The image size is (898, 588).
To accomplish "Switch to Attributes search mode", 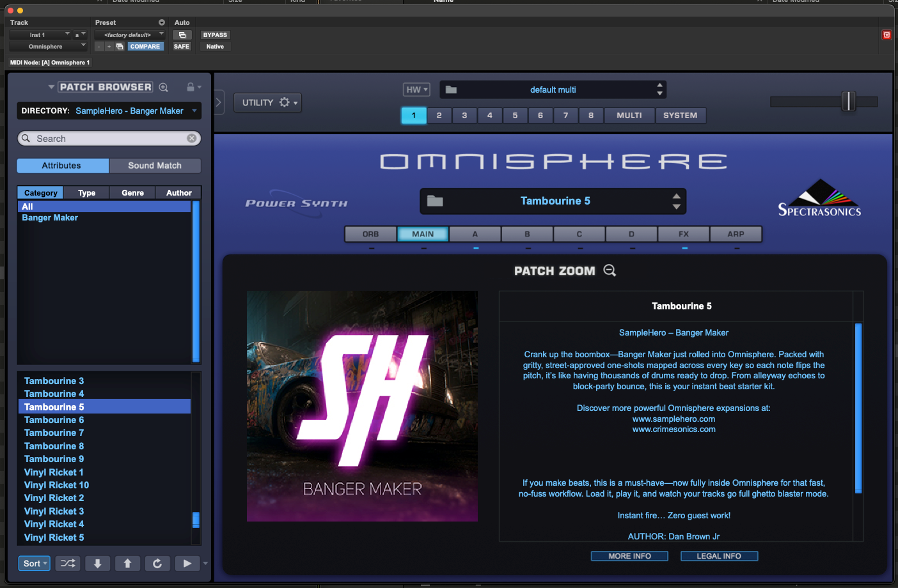I will click(x=62, y=166).
